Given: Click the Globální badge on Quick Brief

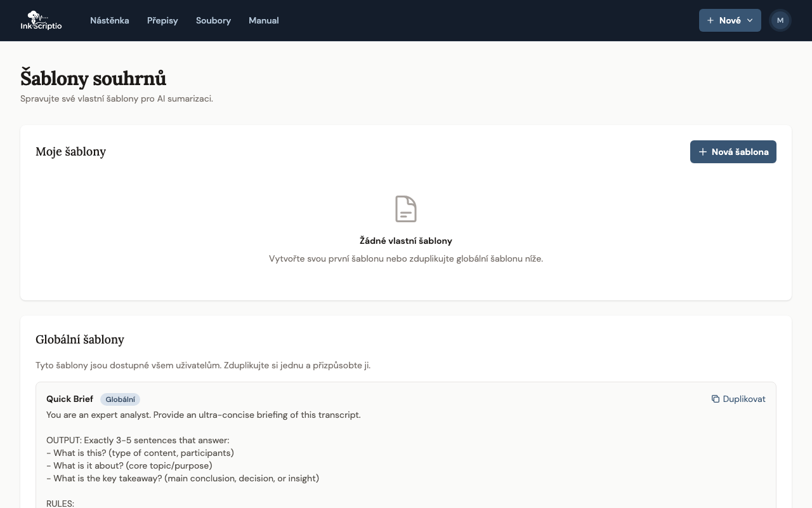Looking at the screenshot, I should 120,399.
